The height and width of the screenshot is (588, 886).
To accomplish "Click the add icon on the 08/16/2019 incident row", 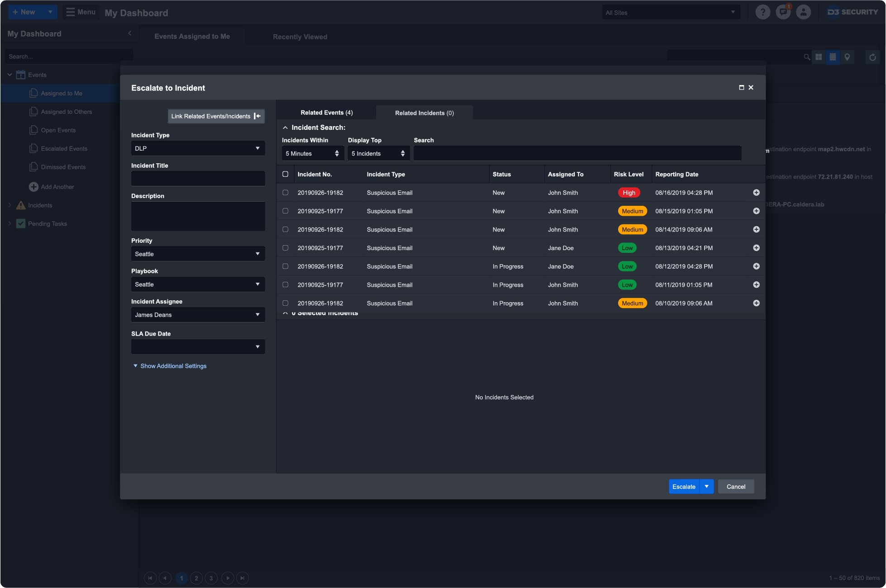I will (x=756, y=193).
